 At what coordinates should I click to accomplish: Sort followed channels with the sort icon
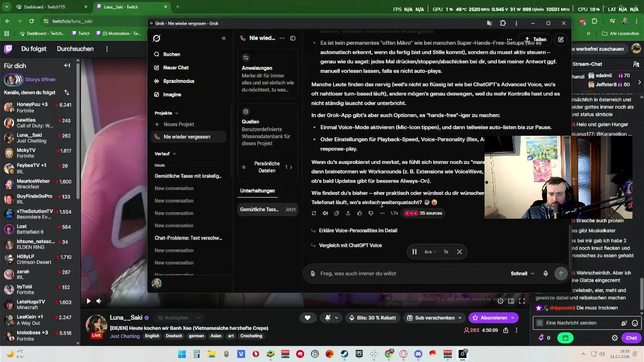click(x=66, y=93)
